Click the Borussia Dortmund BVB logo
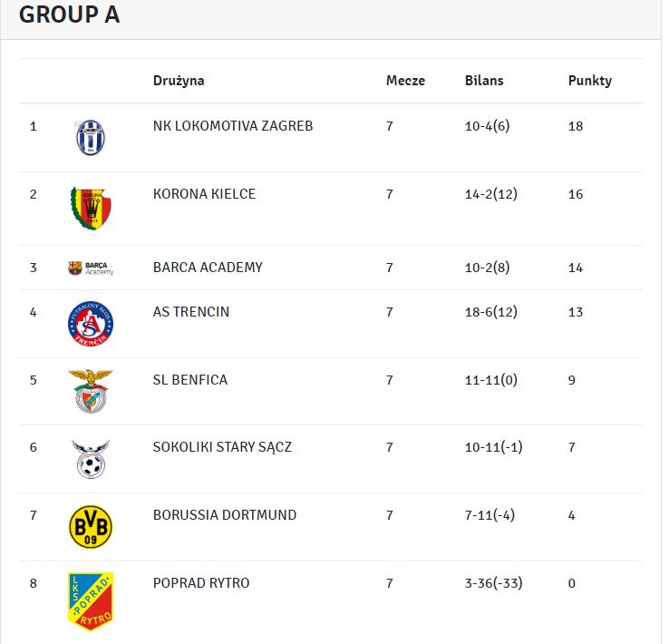The image size is (669, 644). [x=91, y=527]
